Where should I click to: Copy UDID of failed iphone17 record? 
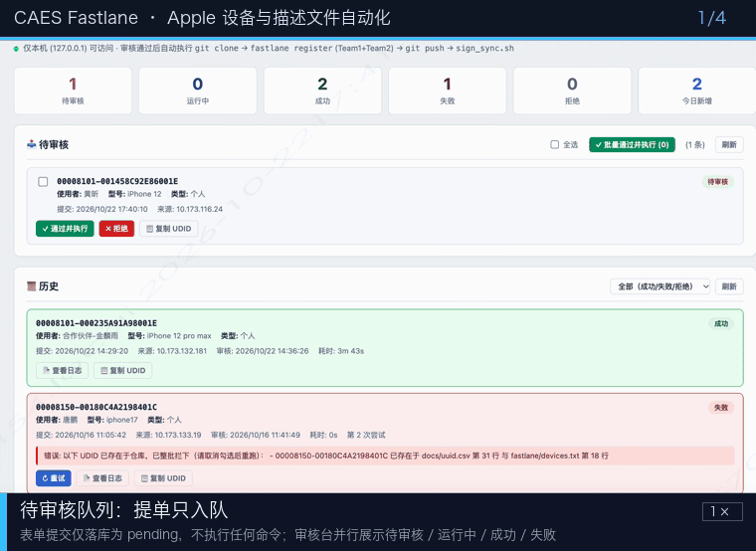(163, 478)
